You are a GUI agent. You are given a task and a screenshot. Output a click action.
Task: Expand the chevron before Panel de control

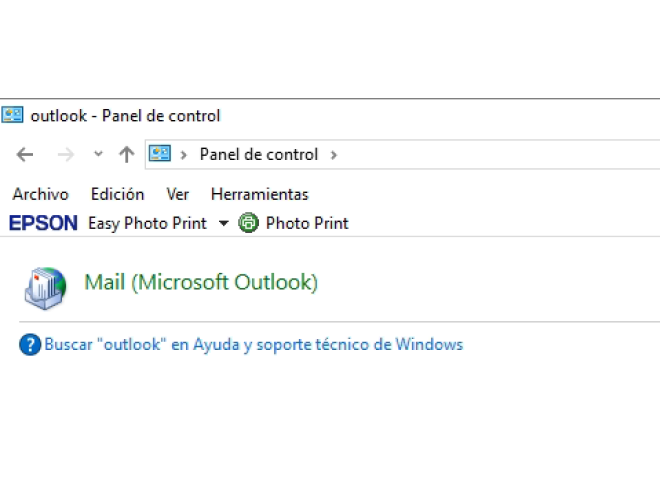pos(184,154)
